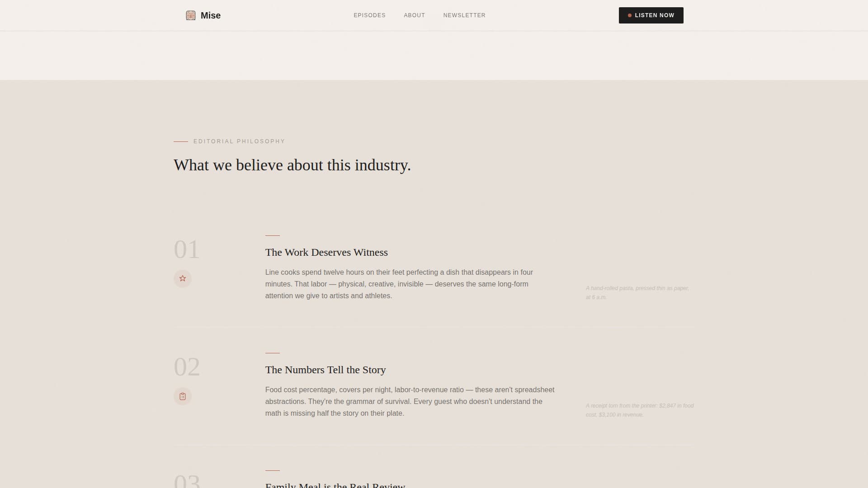
Task: Click the Listen Now button
Action: tap(651, 15)
